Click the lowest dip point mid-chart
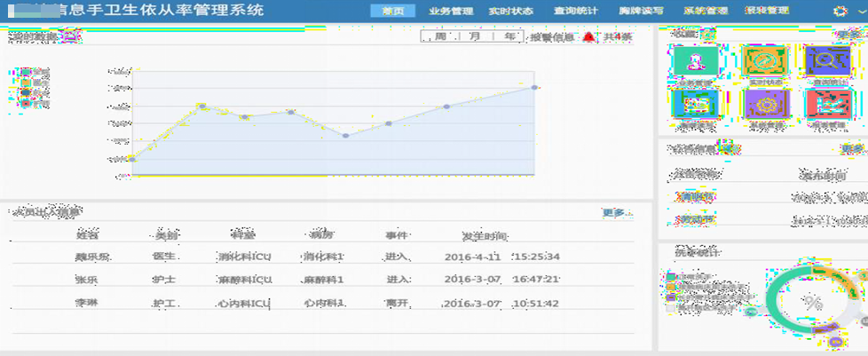The image size is (868, 356). 345,136
